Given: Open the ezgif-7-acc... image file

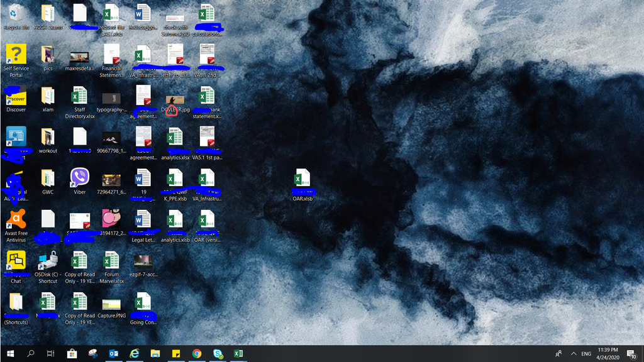Looking at the screenshot, I should [x=143, y=266].
